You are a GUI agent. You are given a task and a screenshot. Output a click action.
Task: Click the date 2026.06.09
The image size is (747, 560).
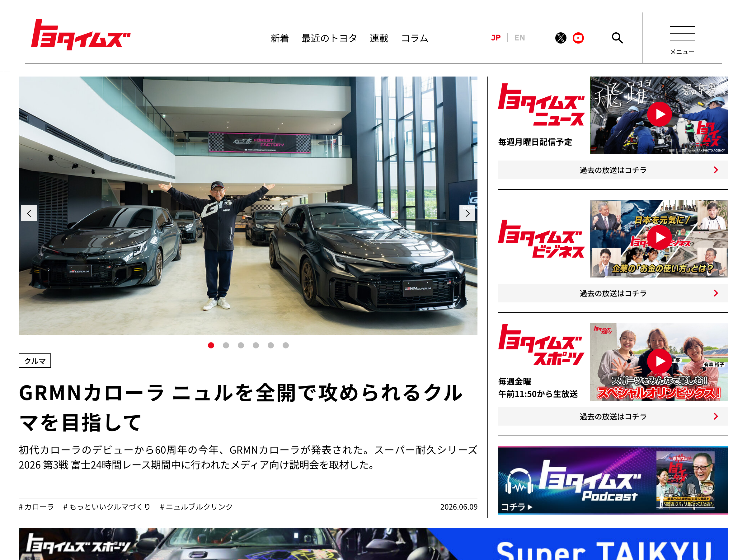458,507
